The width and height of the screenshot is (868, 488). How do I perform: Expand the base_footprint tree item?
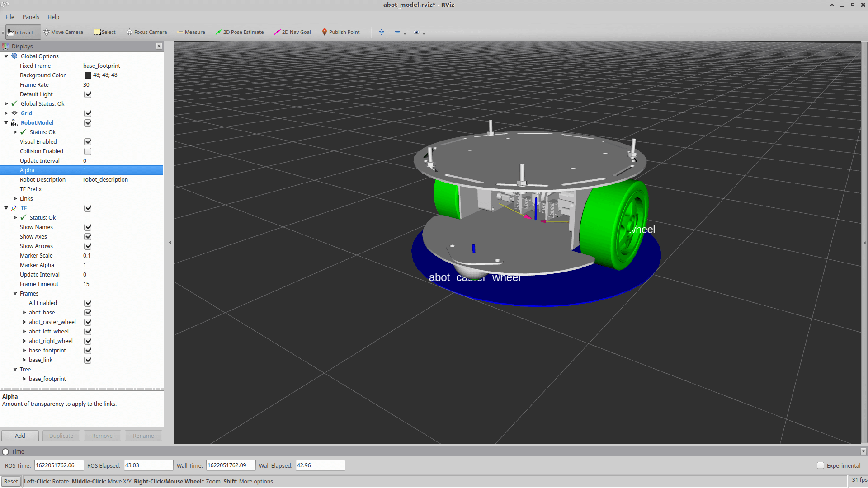pos(24,379)
